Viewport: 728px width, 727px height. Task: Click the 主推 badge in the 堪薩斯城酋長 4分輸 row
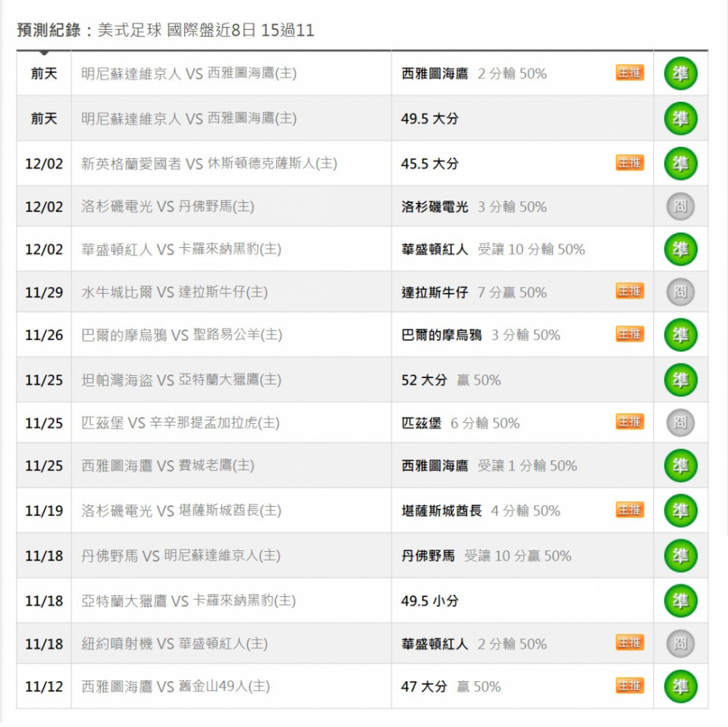click(x=630, y=510)
